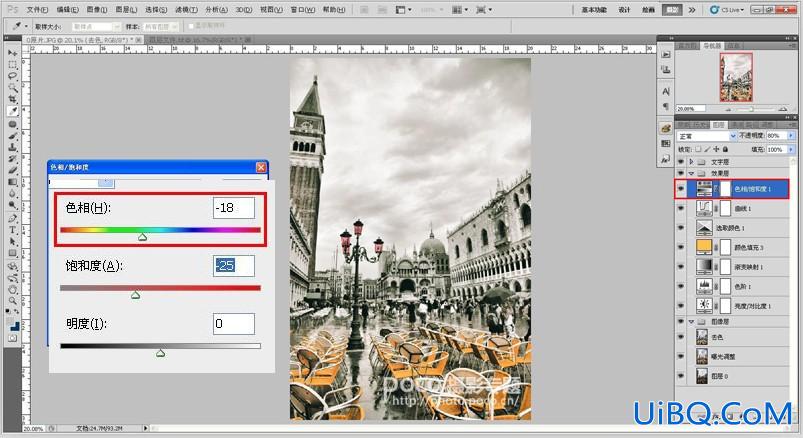
Task: Toggle lock all layer lock icon
Action: [x=725, y=149]
